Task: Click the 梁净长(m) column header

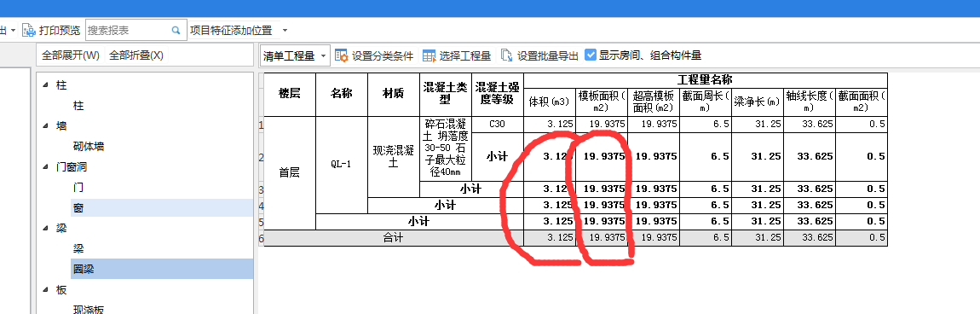Action: pos(757,102)
